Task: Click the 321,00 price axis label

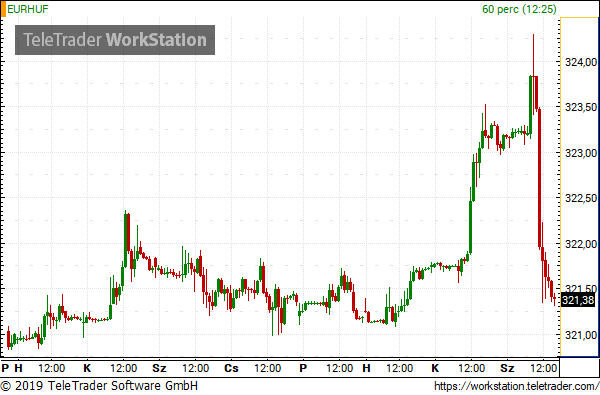Action: pos(581,335)
